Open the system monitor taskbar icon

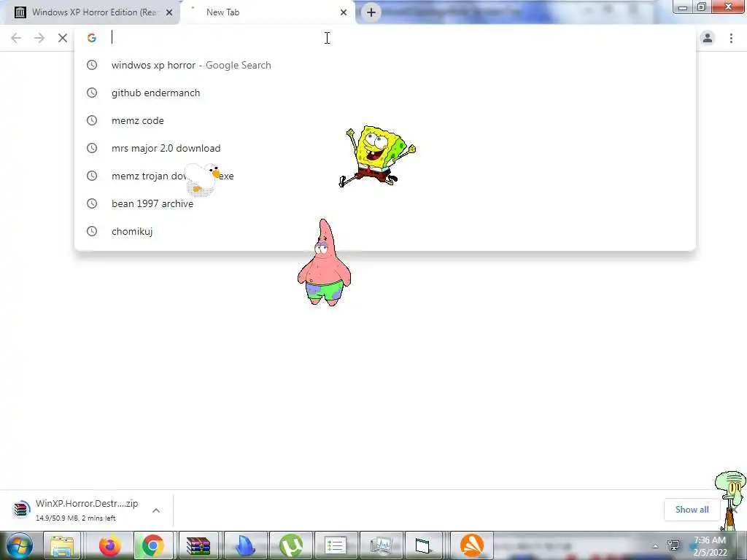click(x=381, y=545)
